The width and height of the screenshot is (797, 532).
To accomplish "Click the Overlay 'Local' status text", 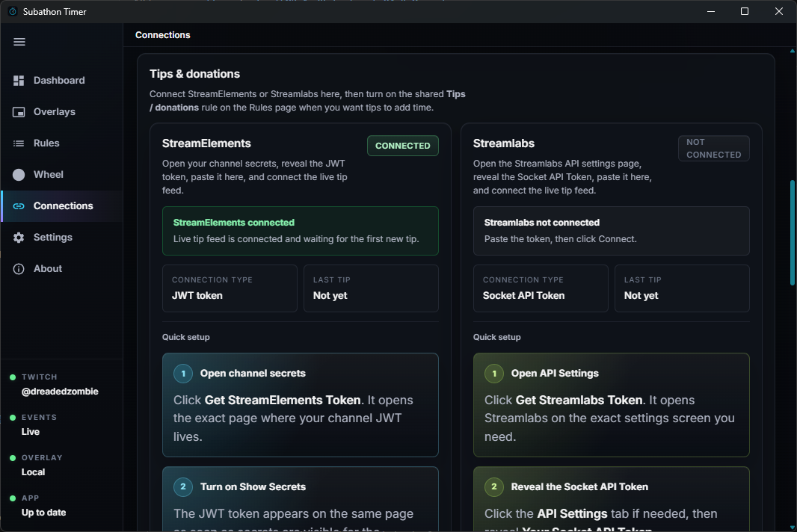I will (33, 472).
